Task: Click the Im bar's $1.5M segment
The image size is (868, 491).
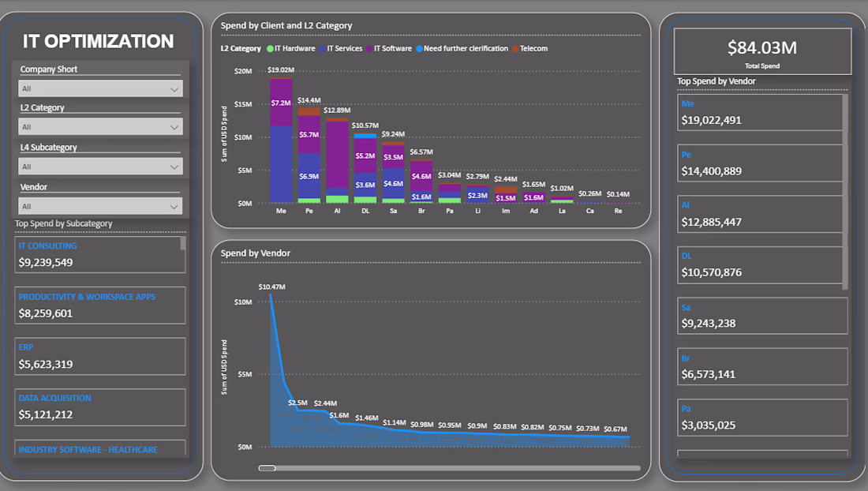Action: [505, 198]
